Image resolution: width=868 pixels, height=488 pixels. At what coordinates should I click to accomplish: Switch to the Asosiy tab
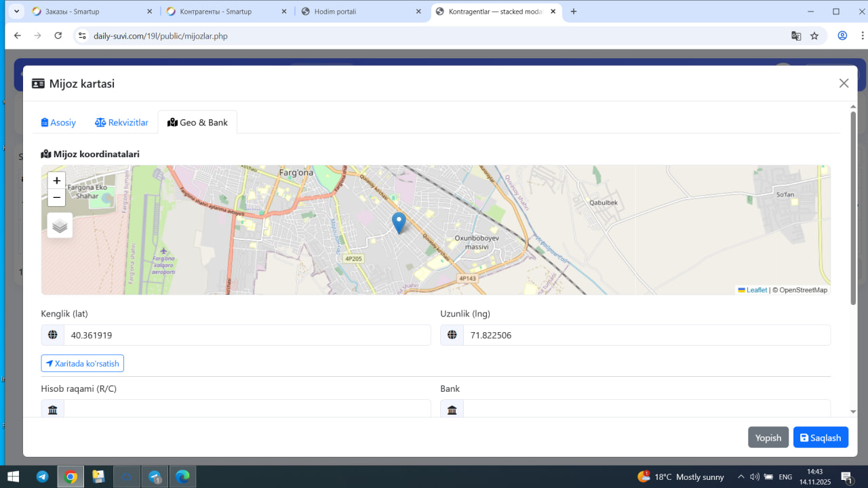coord(58,123)
